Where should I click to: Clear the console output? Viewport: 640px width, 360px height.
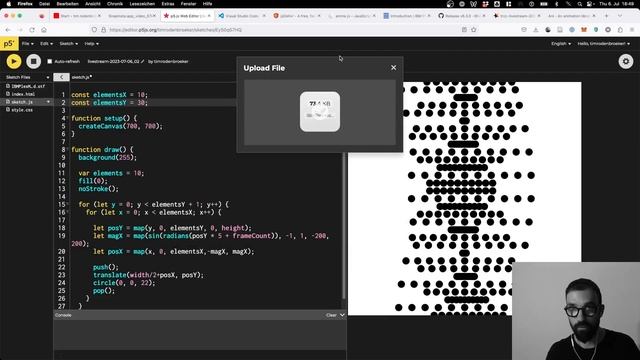point(331,315)
